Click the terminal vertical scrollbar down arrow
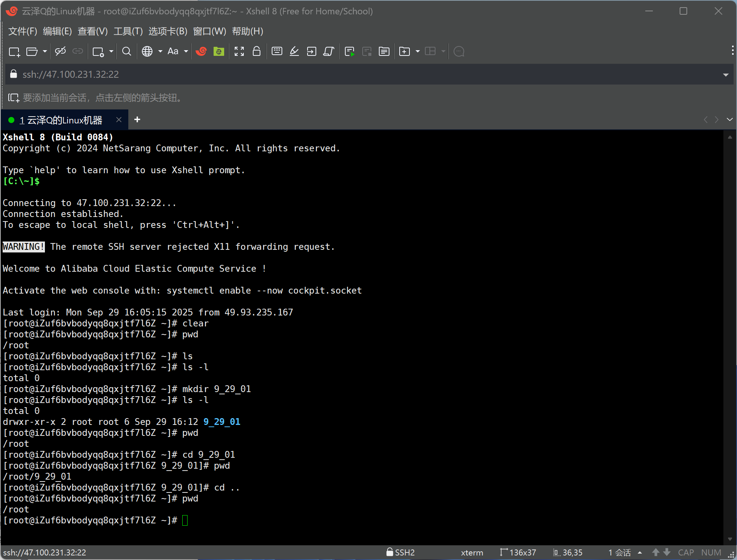This screenshot has width=737, height=560. point(730,539)
